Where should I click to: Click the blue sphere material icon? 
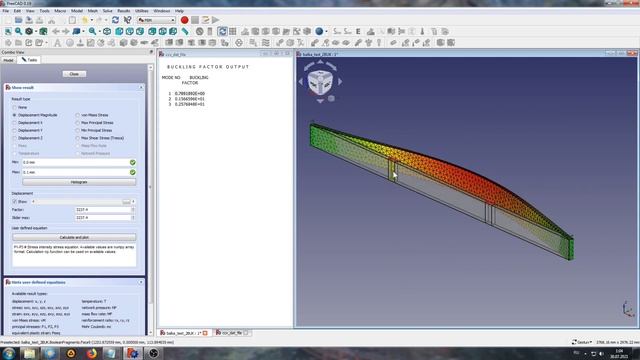coord(319,31)
